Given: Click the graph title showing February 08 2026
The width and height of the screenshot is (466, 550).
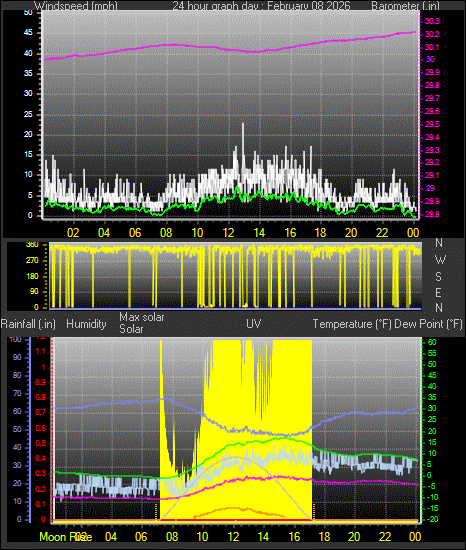Looking at the screenshot, I should (x=261, y=6).
